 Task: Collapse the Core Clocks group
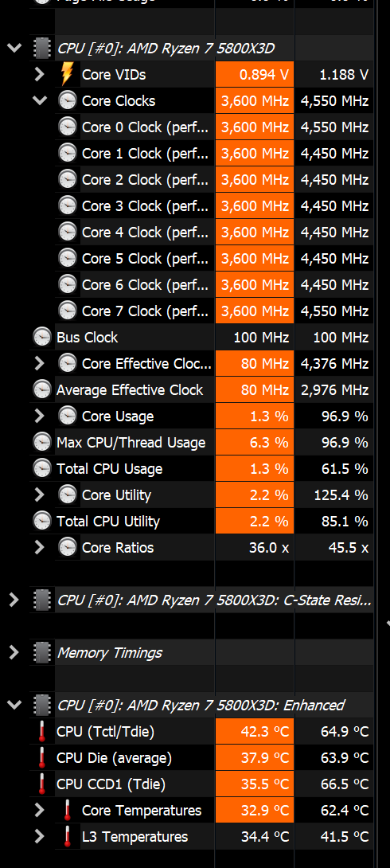pyautogui.click(x=40, y=101)
